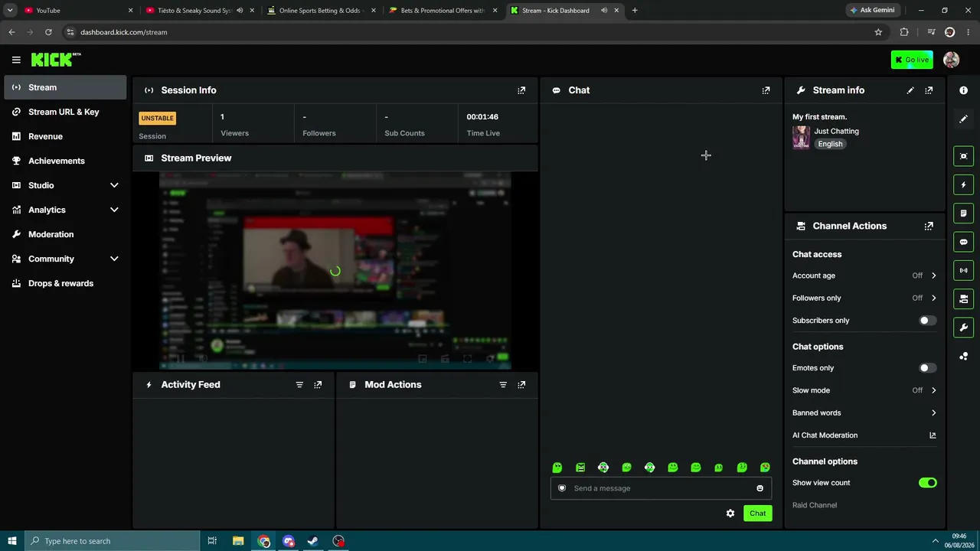
Task: Toggle Channel Actions widget in right sidebar
Action: (x=963, y=299)
